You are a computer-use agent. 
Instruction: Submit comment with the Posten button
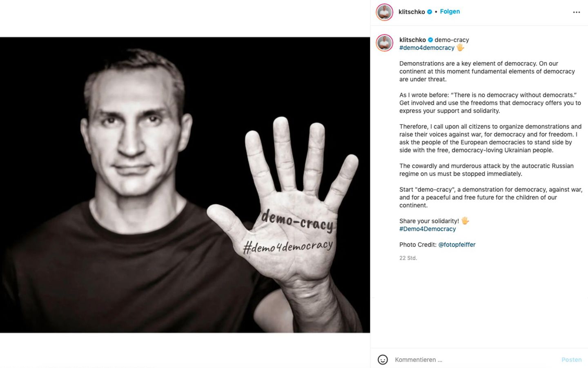[571, 360]
